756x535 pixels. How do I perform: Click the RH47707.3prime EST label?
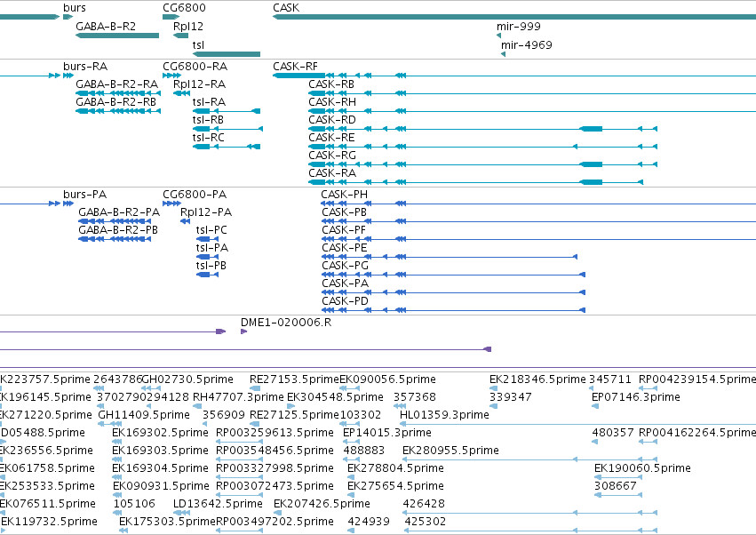(238, 397)
